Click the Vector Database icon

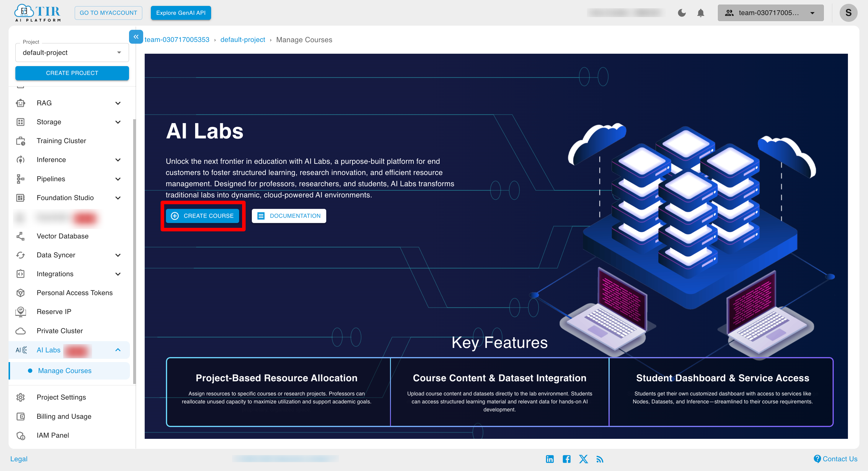click(x=21, y=236)
